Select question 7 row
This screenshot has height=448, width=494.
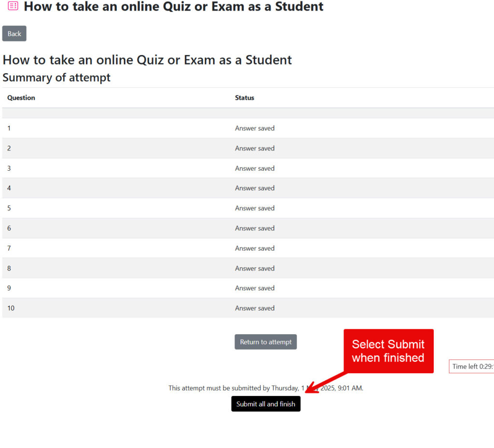click(x=9, y=248)
